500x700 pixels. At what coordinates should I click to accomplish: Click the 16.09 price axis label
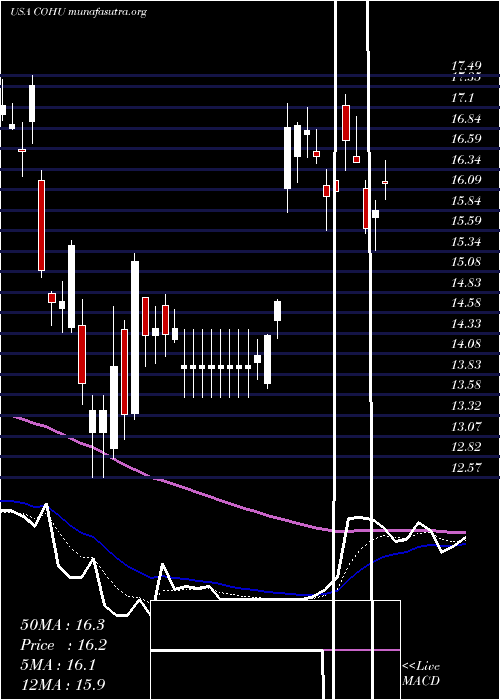(466, 180)
